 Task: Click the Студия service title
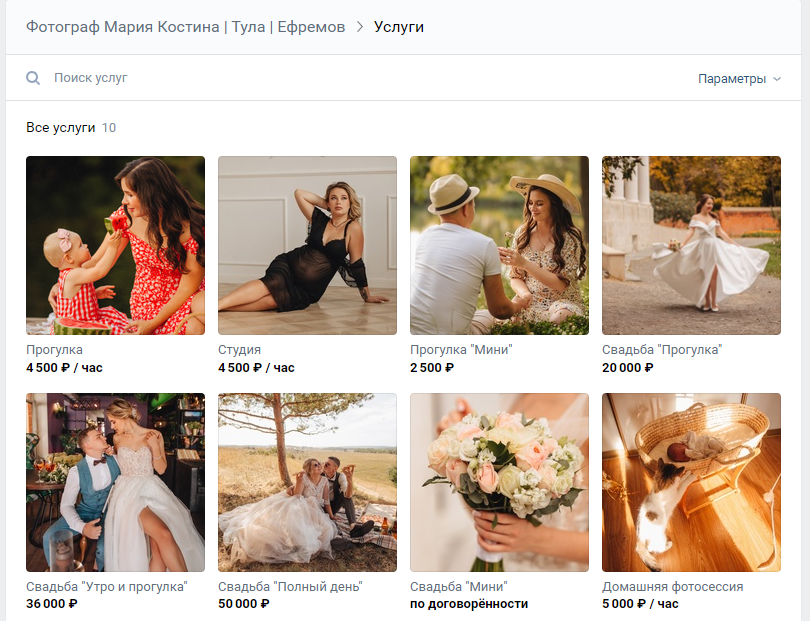pyautogui.click(x=240, y=350)
